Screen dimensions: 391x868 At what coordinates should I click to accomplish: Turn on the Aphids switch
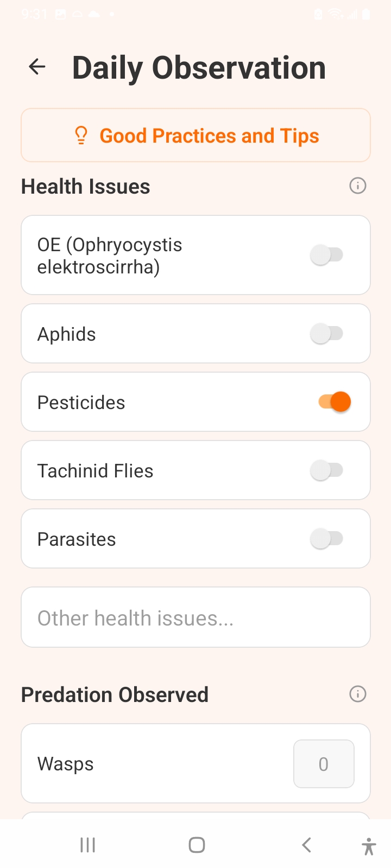(327, 334)
